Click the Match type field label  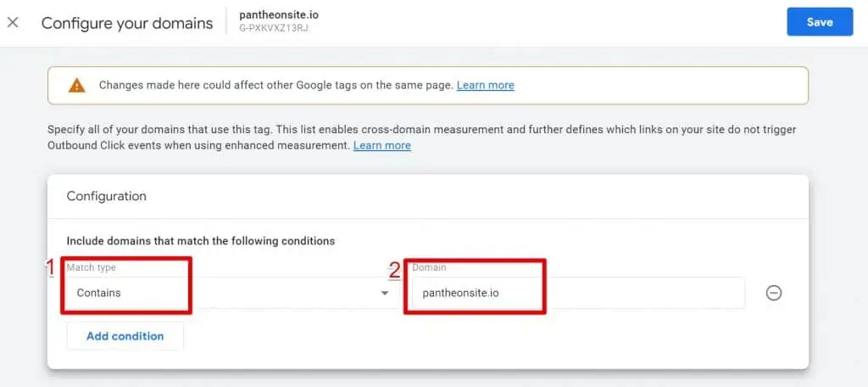tap(92, 267)
